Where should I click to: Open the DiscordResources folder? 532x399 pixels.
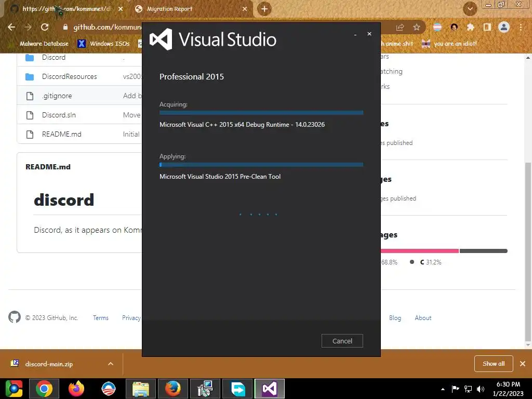tap(69, 76)
